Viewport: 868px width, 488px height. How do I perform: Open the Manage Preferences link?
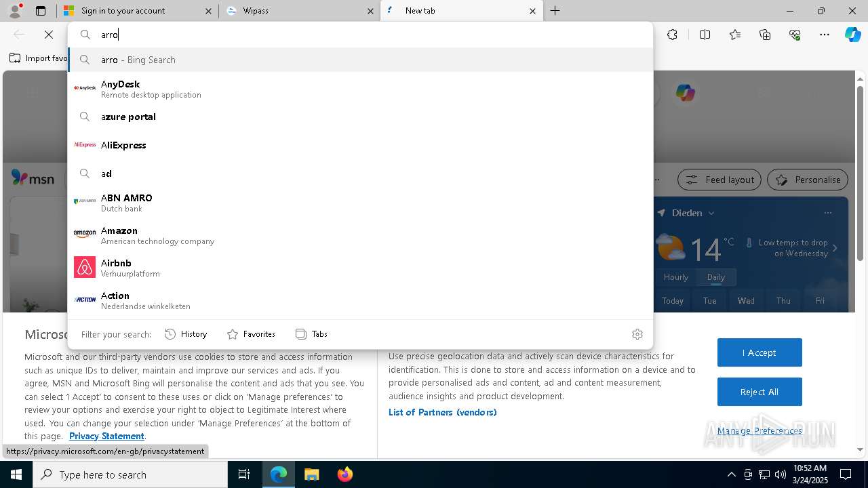point(759,430)
